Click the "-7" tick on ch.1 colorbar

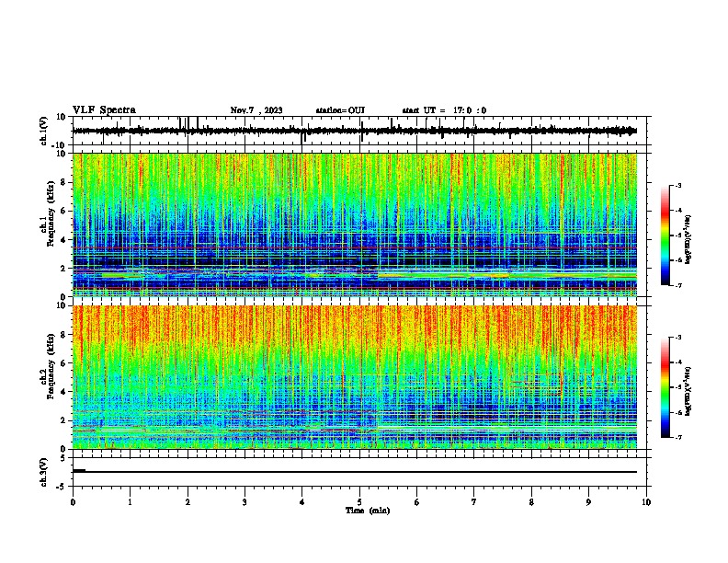tap(677, 285)
